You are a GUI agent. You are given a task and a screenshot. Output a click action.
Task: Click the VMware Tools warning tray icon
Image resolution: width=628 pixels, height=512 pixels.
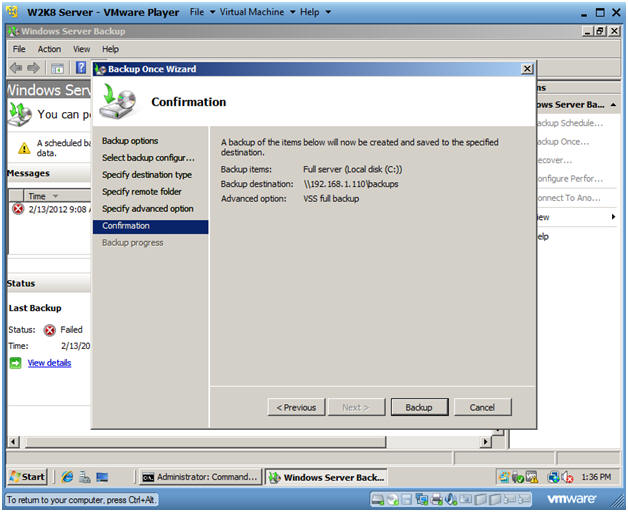pos(531,477)
